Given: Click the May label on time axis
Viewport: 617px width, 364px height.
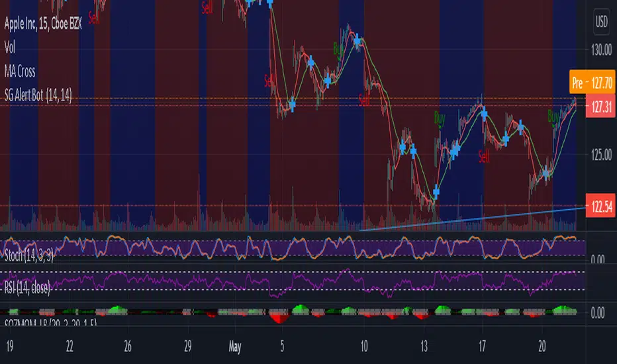Looking at the screenshot, I should pos(235,347).
